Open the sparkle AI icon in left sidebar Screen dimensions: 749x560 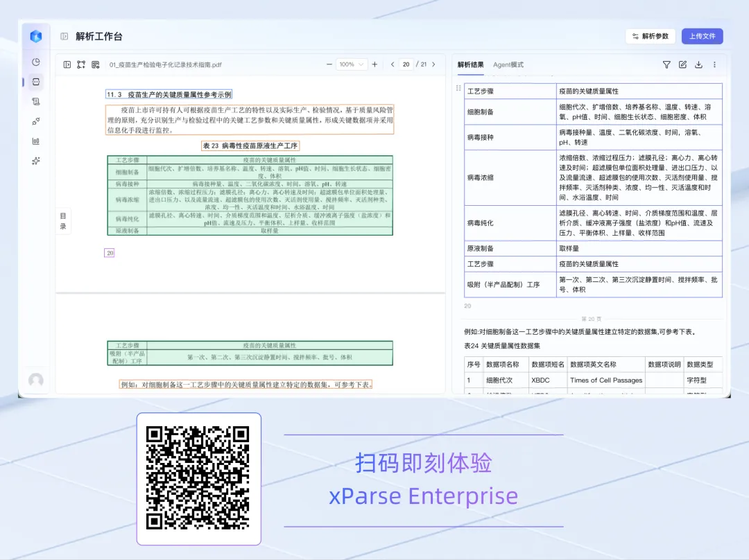tap(36, 161)
